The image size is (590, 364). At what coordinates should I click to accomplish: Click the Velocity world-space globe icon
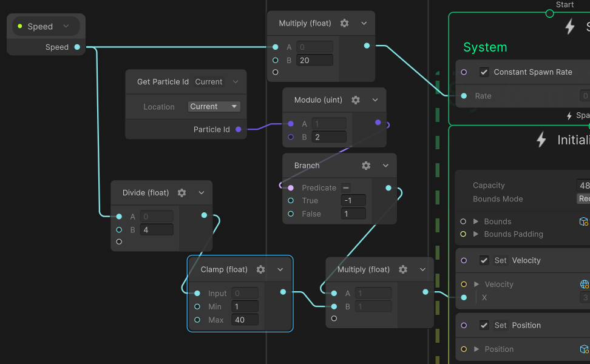tap(585, 285)
